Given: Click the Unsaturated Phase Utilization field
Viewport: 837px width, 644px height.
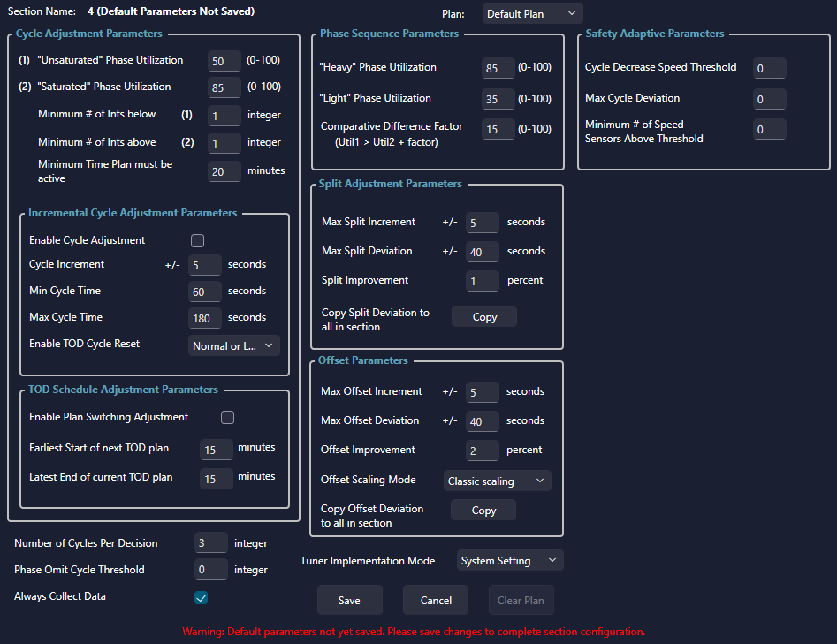Looking at the screenshot, I should click(x=224, y=61).
